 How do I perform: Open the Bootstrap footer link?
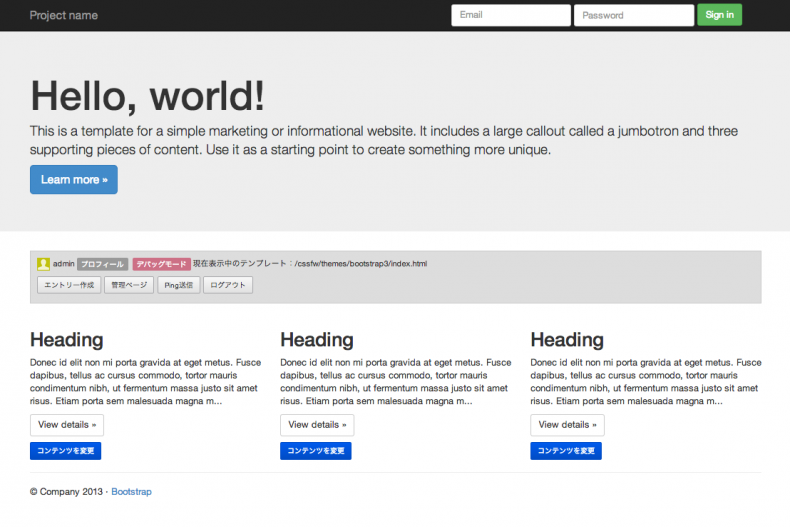click(131, 492)
